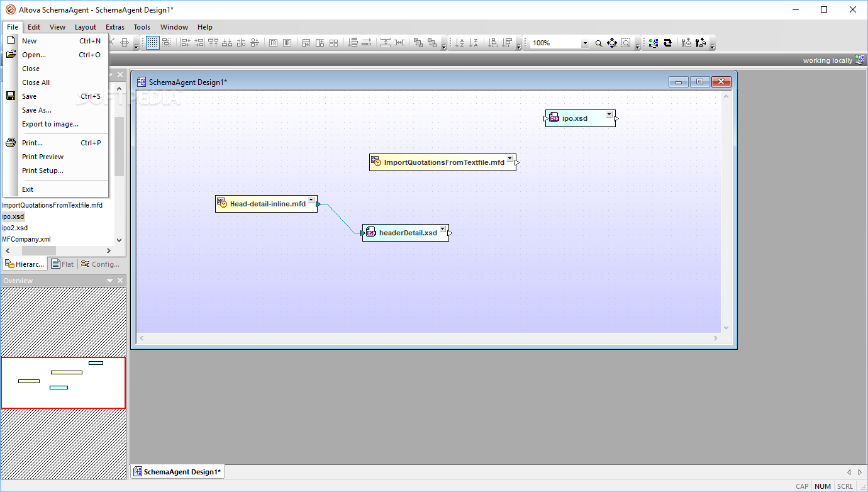Click the zoom to selection icon

coord(626,43)
